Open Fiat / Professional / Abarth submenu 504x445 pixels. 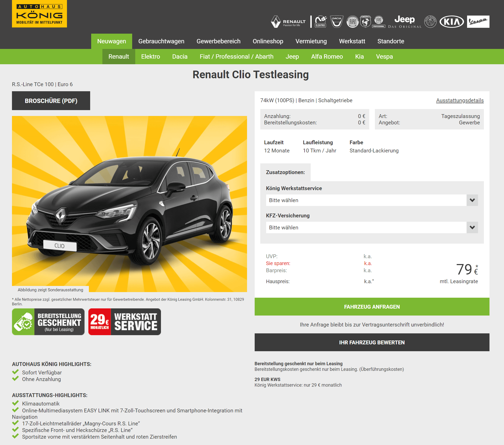(x=237, y=57)
